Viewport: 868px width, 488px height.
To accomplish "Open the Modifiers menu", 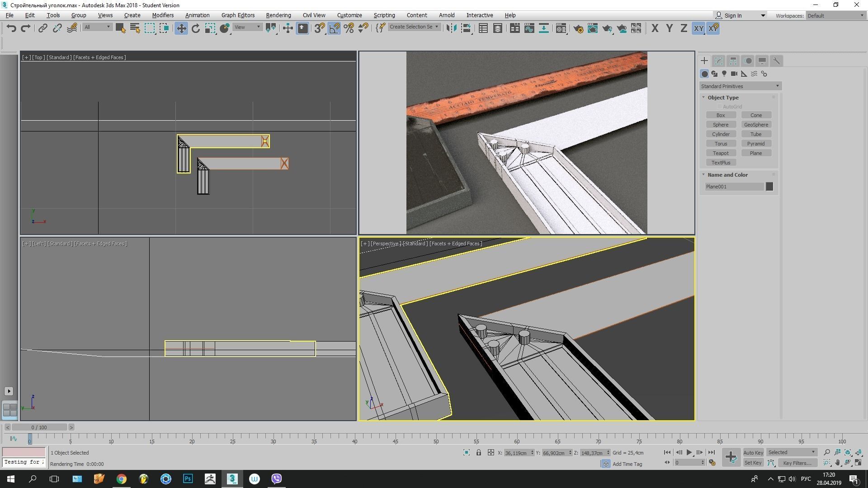I will 163,15.
